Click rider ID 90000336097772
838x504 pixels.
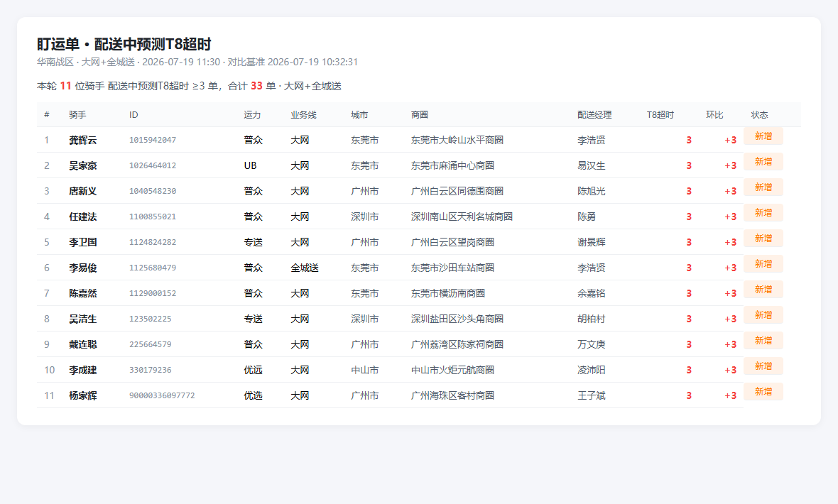tap(162, 395)
